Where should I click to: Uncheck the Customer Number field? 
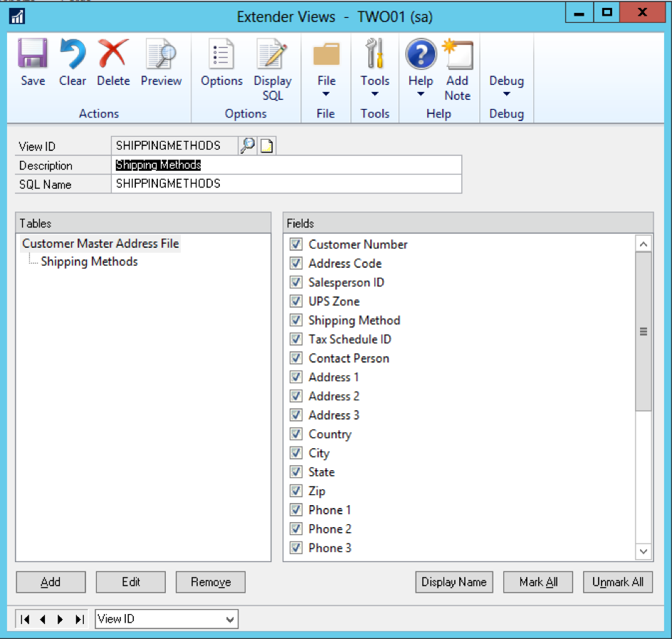(x=295, y=244)
